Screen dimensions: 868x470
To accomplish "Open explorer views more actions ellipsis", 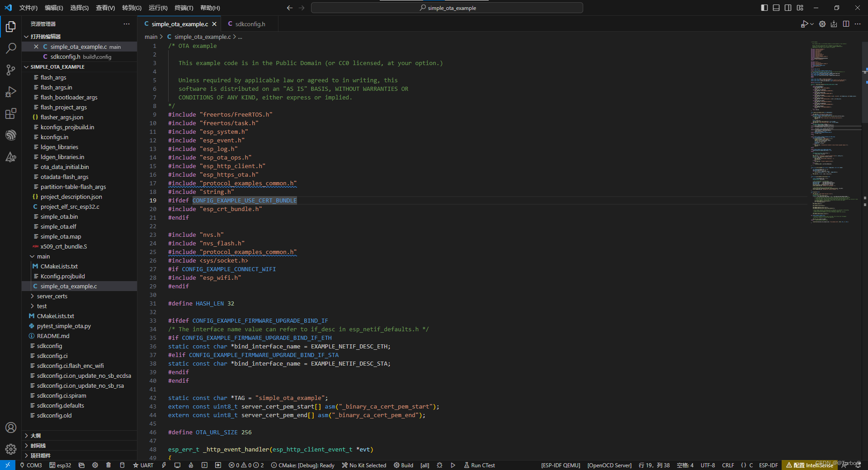I will pyautogui.click(x=127, y=24).
